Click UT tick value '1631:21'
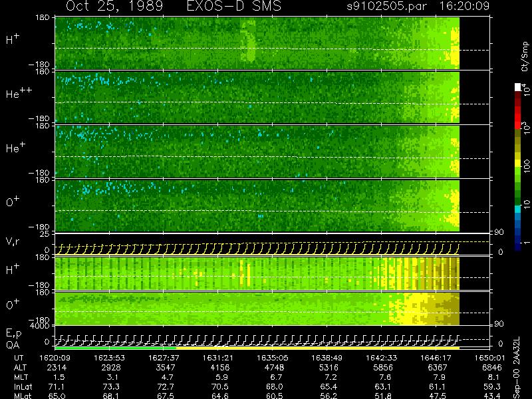532x399 pixels. [x=218, y=358]
